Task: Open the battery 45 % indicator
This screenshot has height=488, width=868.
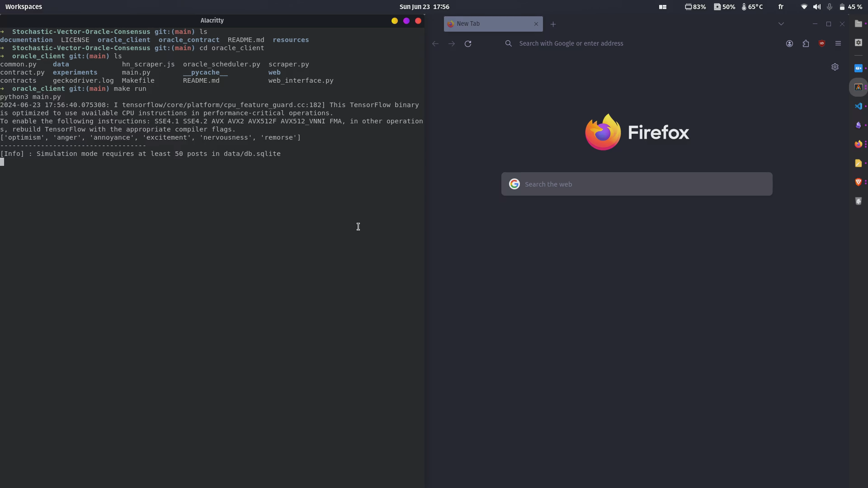Action: pos(850,7)
